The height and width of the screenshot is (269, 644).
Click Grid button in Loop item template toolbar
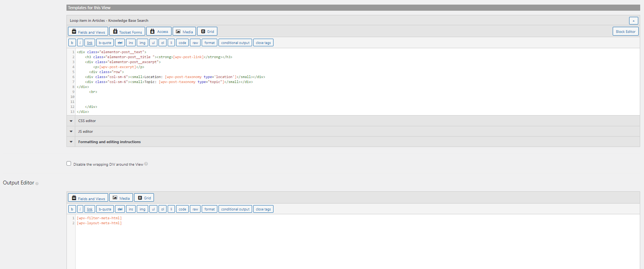[x=207, y=32]
